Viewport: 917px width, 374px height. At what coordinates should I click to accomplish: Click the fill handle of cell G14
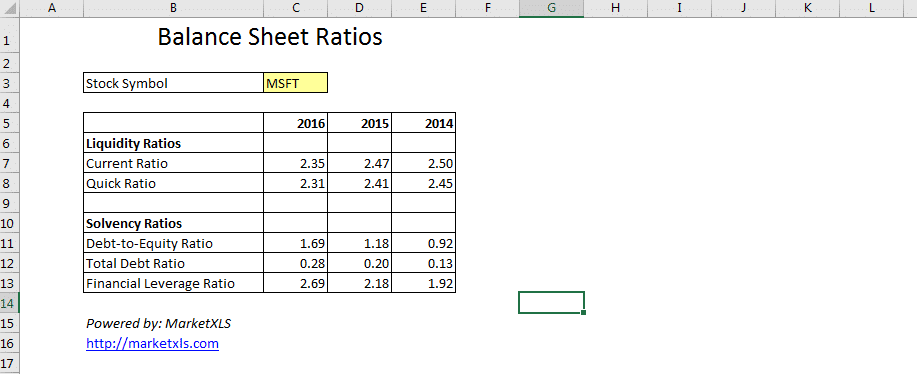(584, 313)
